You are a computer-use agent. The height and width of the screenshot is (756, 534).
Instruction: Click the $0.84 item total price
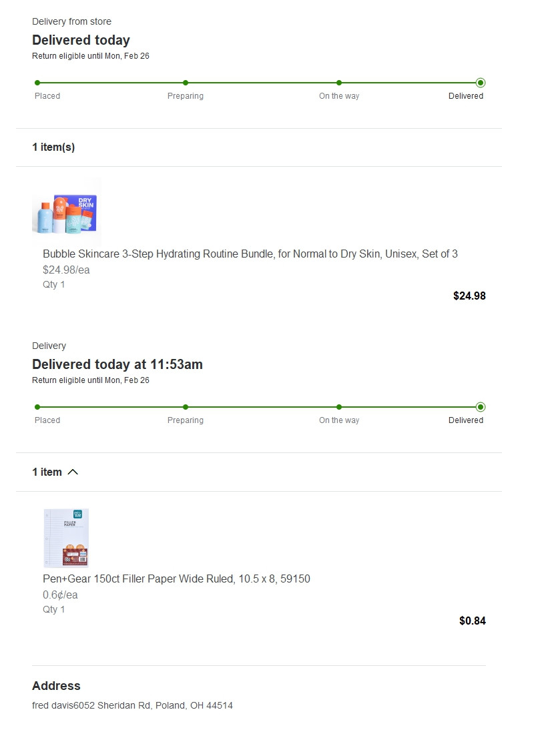(473, 621)
